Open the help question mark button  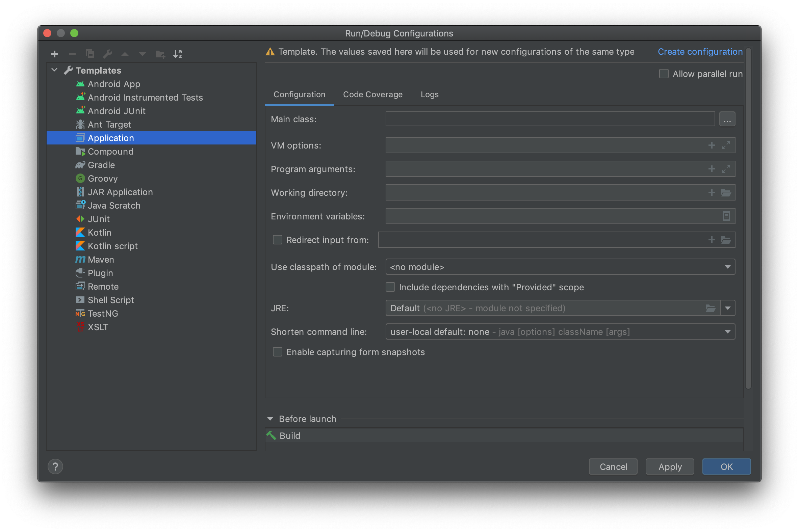[x=55, y=467]
